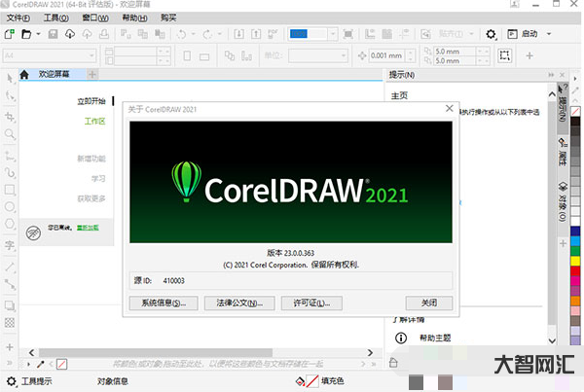Click the 许可证(L)... button
This screenshot has width=584, height=392.
pos(318,303)
